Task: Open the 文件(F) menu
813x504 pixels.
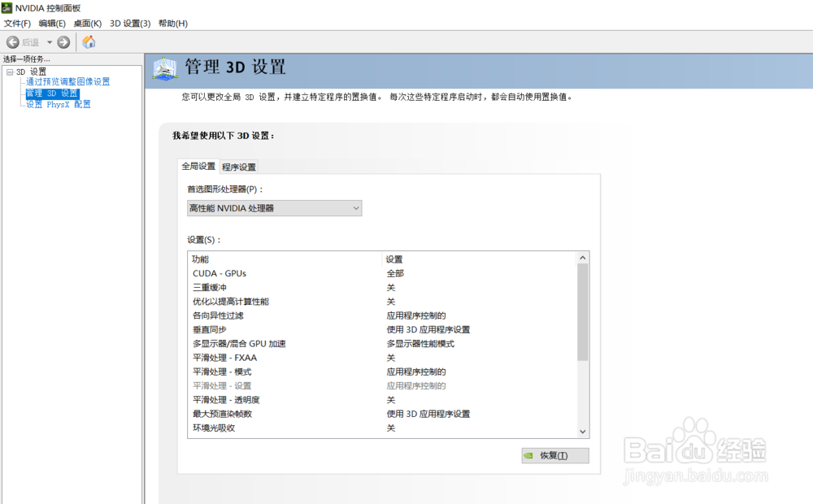Action: (x=17, y=24)
